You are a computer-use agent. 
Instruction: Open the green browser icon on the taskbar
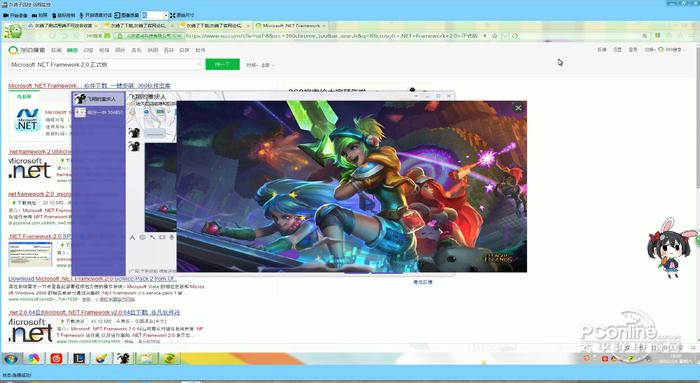(x=169, y=358)
